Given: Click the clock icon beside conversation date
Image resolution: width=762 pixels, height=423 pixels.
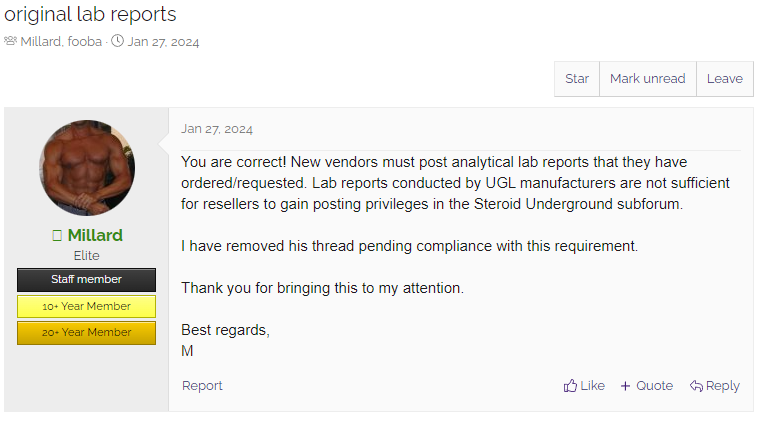Looking at the screenshot, I should [117, 41].
